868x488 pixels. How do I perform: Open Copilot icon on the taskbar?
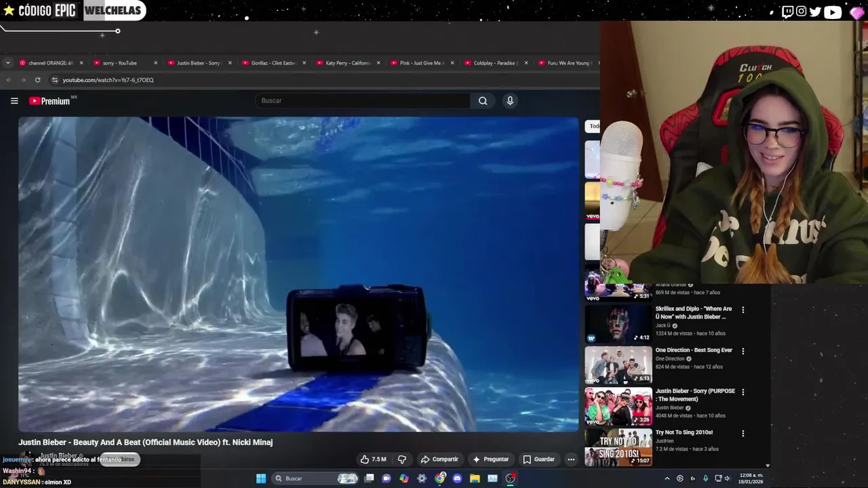[404, 479]
